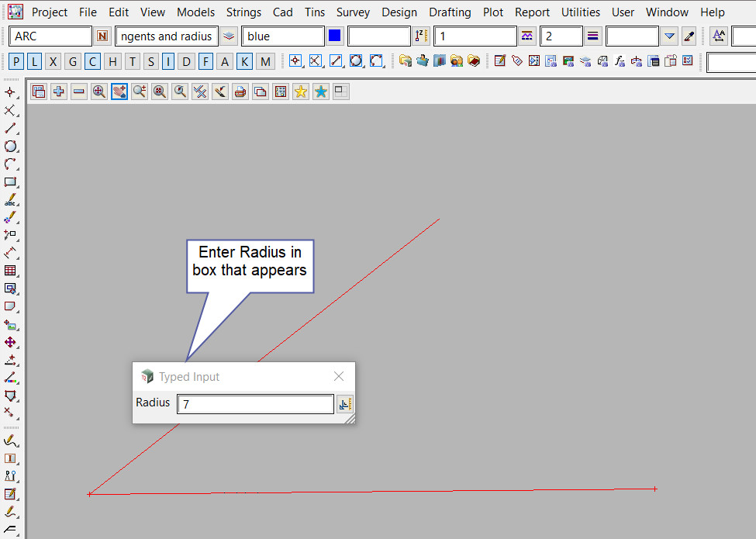Toggle the L snap button
The height and width of the screenshot is (539, 756).
click(x=35, y=62)
